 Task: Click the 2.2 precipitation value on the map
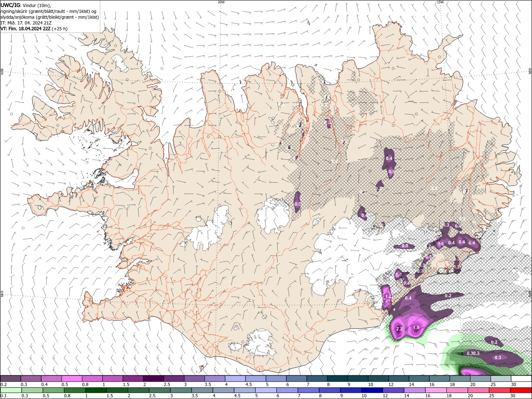pos(399,329)
